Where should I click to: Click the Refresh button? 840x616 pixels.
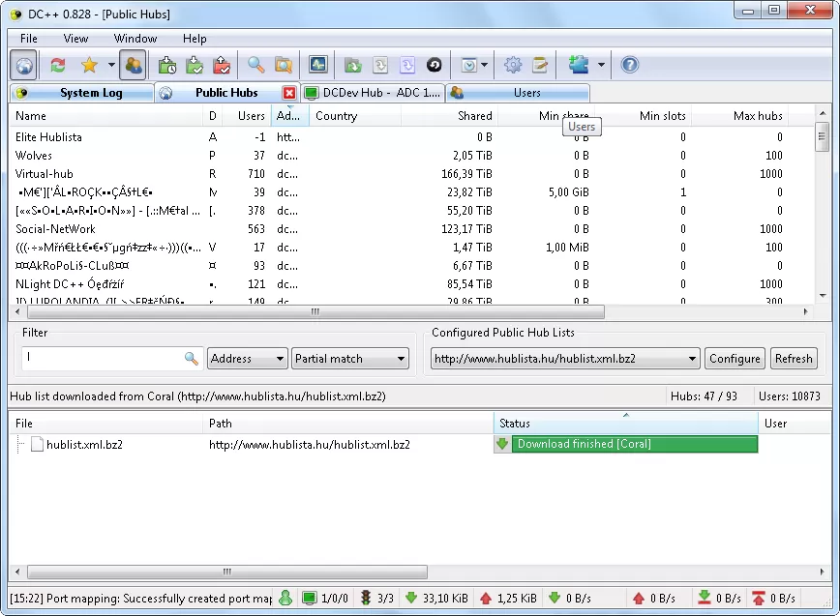coord(794,358)
